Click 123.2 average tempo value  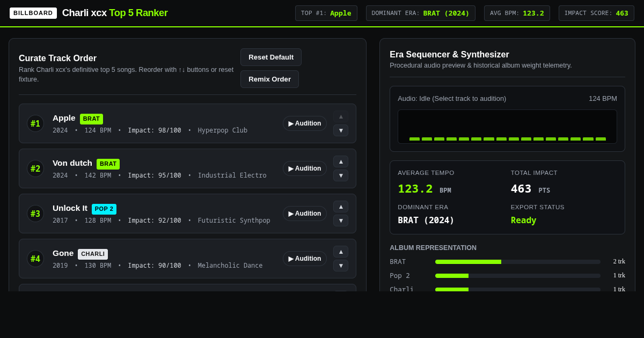click(x=415, y=189)
